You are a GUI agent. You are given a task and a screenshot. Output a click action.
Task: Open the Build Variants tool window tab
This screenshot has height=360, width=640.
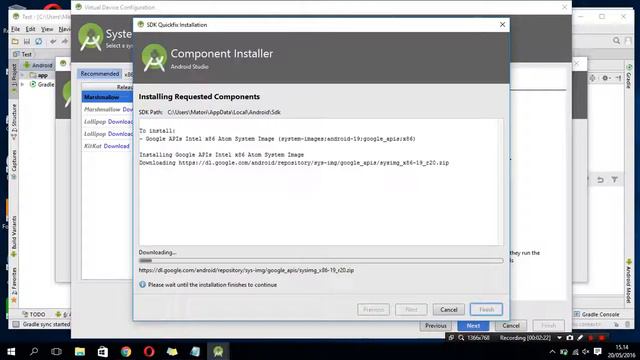[x=14, y=236]
